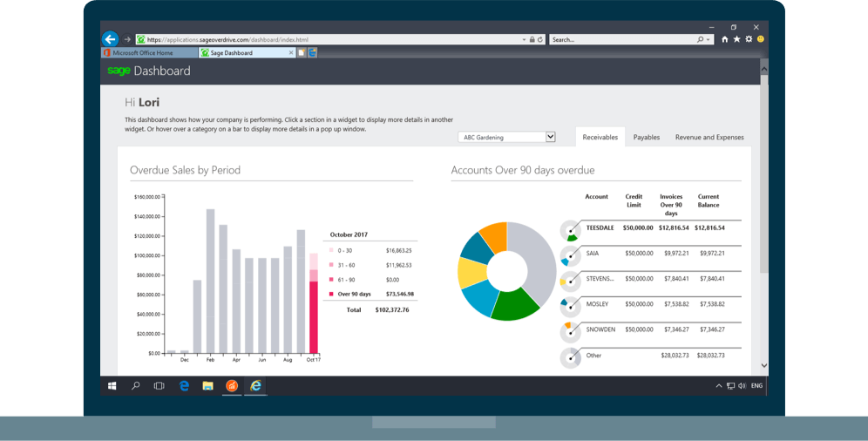Click the Other row $28,032.73 balance

711,356
